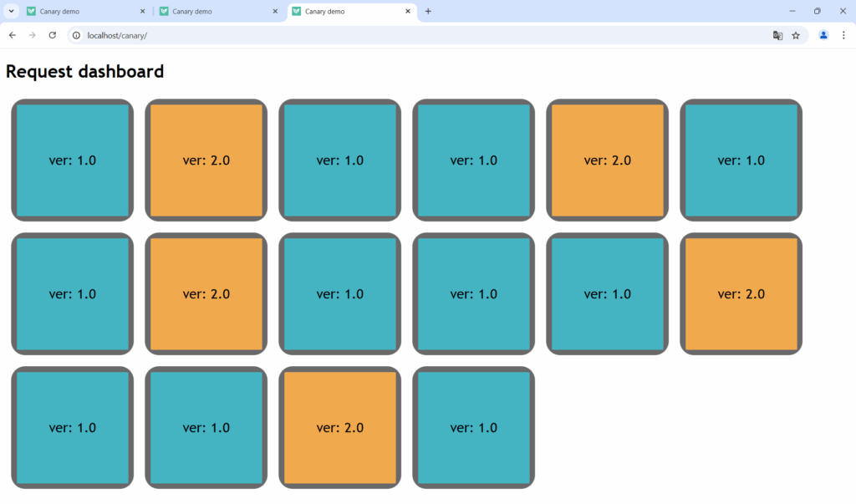Image resolution: width=856 pixels, height=504 pixels.
Task: Click the browser back arrow
Action: [13, 35]
